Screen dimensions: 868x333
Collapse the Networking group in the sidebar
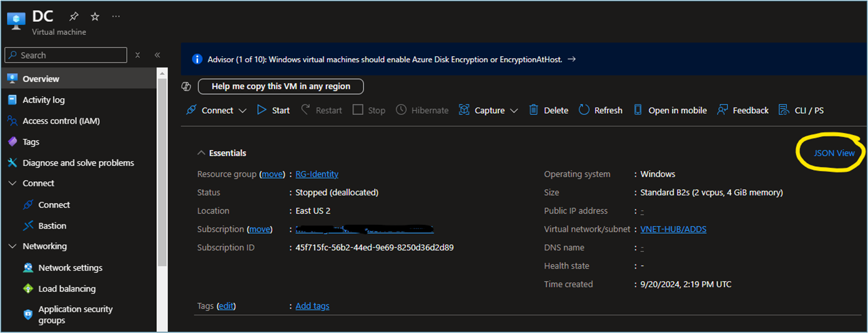coord(12,246)
